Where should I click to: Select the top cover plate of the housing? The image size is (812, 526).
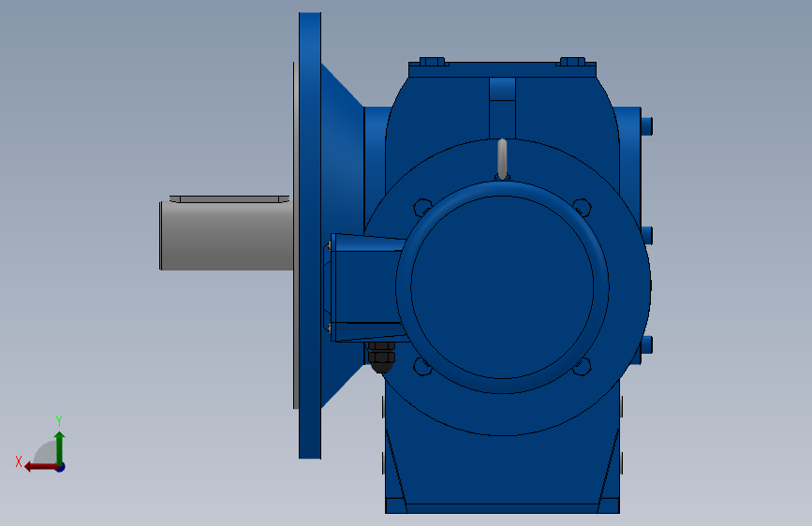click(x=502, y=70)
